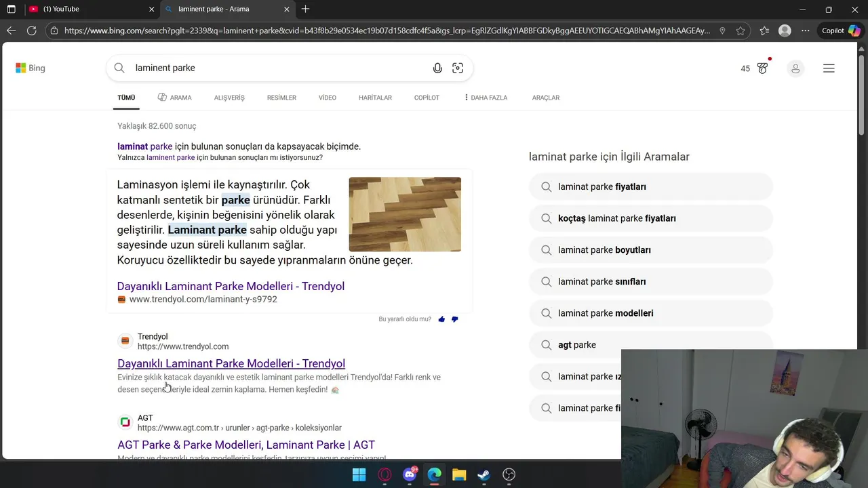Click the Trendyol site favicon in result
868x488 pixels.
(125, 341)
